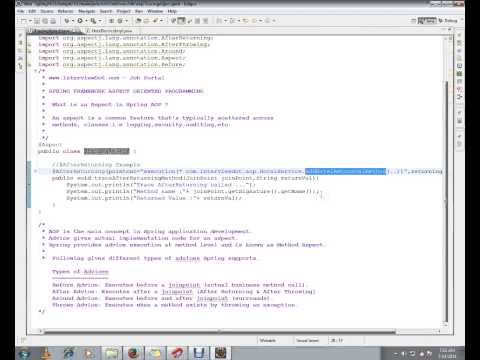Image resolution: width=480 pixels, height=360 pixels.
Task: Open the Project menu
Action: [124, 11]
